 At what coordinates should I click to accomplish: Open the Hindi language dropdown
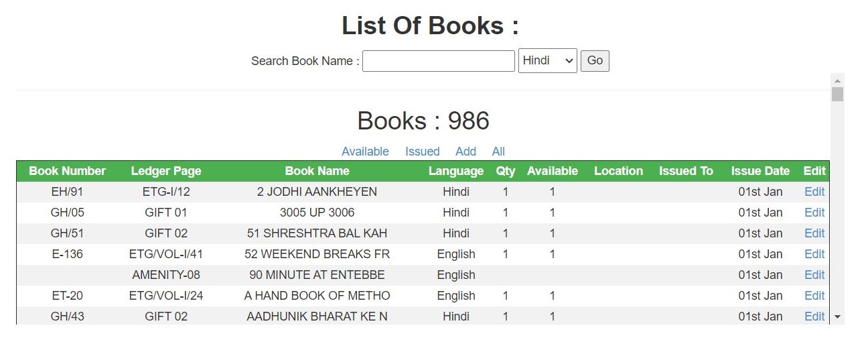click(x=547, y=60)
